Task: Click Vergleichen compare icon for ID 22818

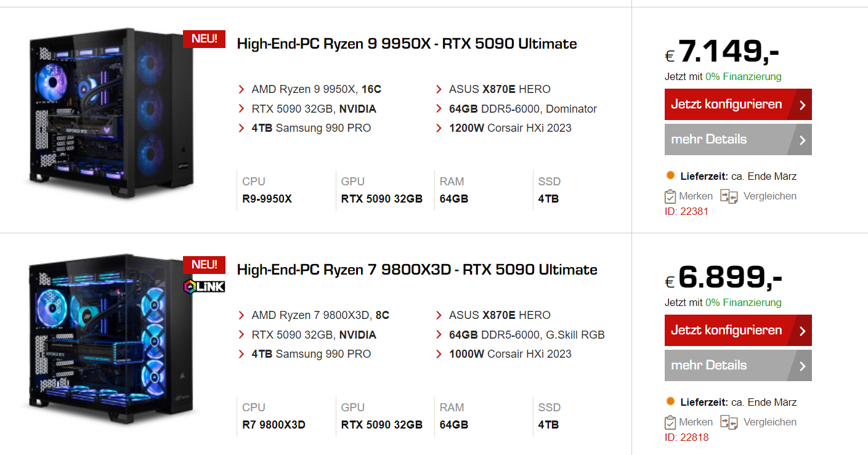Action: (x=729, y=422)
